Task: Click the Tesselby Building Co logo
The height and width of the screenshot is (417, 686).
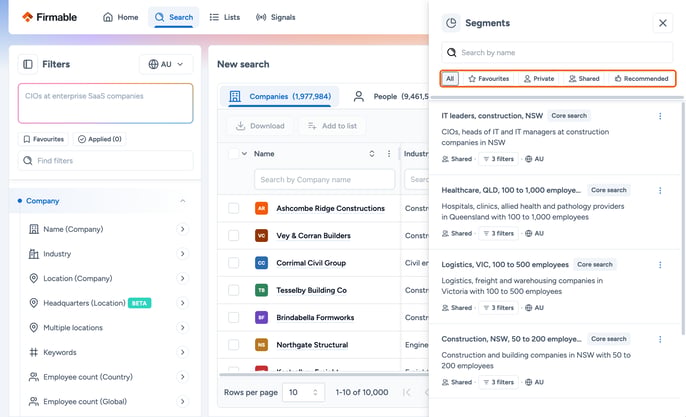Action: tap(261, 290)
